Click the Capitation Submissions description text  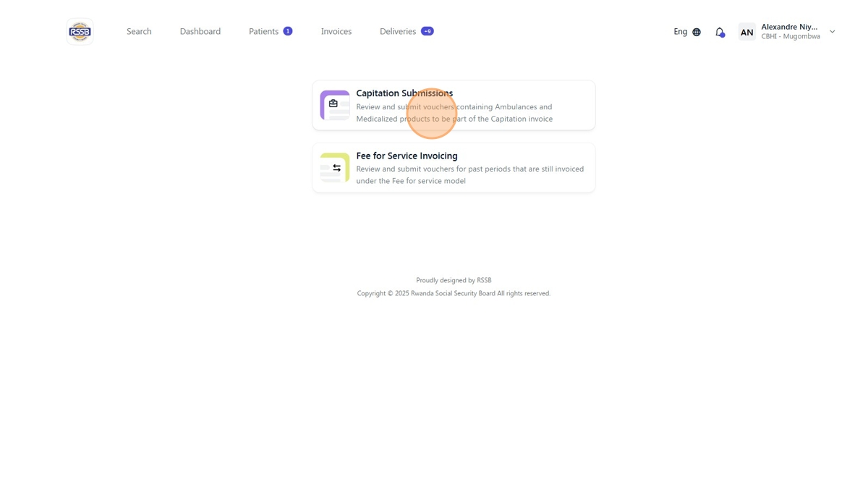[x=454, y=113]
